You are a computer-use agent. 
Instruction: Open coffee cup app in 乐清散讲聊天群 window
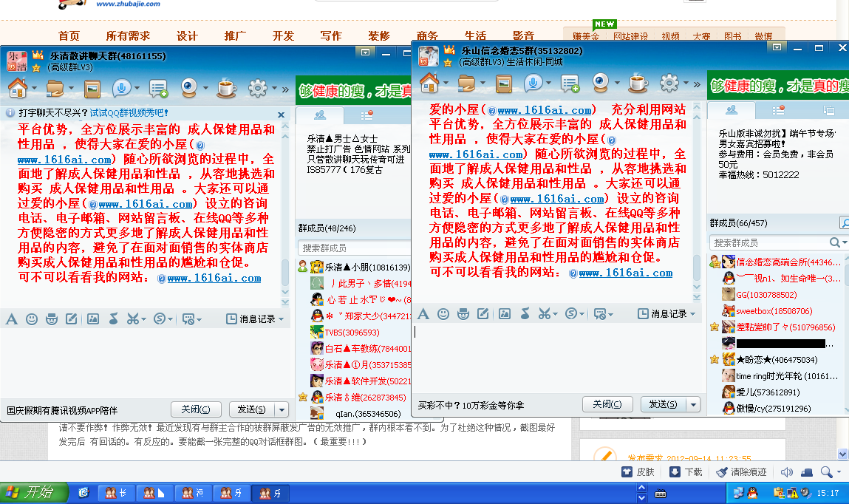[x=226, y=88]
